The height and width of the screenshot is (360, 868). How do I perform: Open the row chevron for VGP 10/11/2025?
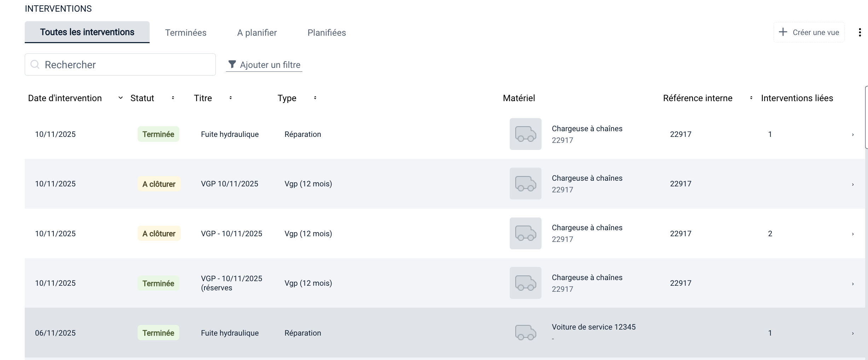click(853, 184)
